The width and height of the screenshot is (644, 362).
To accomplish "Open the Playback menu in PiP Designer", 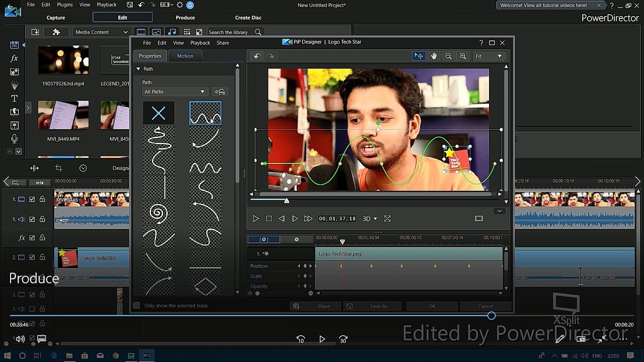I will point(200,43).
